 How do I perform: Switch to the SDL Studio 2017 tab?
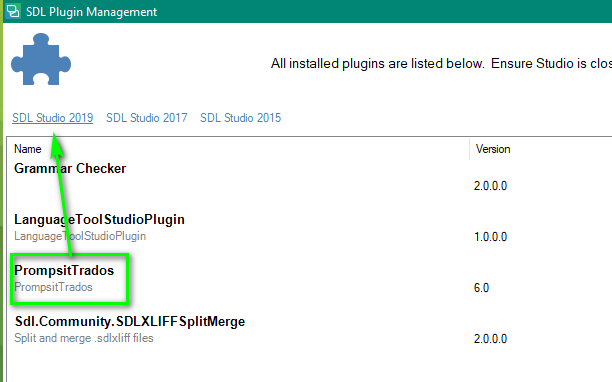(146, 118)
